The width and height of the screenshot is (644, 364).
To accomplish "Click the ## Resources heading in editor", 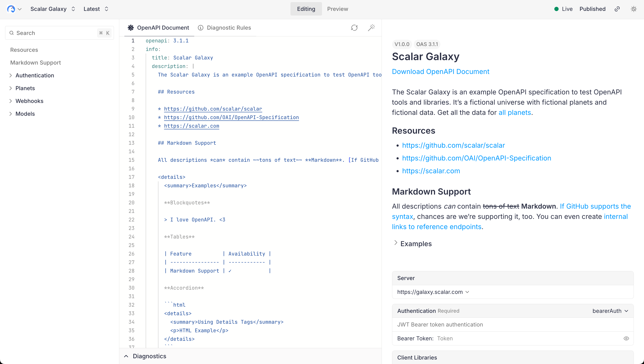I will click(x=176, y=92).
